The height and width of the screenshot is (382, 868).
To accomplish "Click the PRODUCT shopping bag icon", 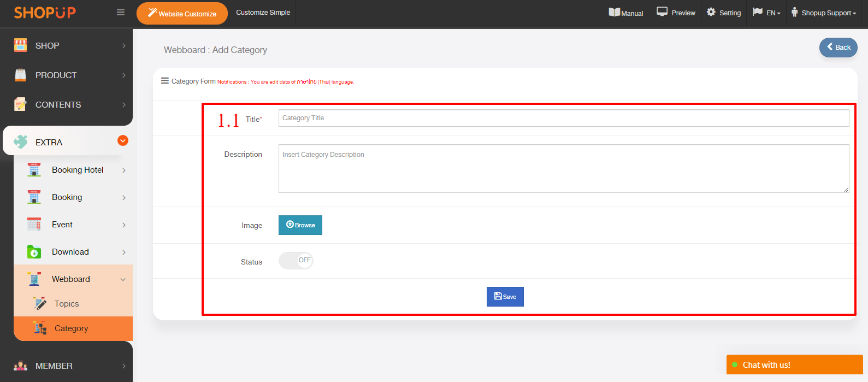I will [x=20, y=75].
